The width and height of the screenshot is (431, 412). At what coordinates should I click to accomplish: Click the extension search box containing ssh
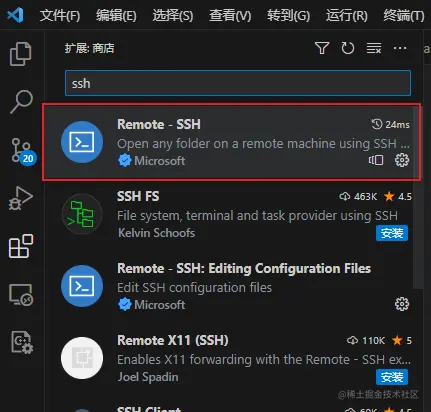click(238, 83)
